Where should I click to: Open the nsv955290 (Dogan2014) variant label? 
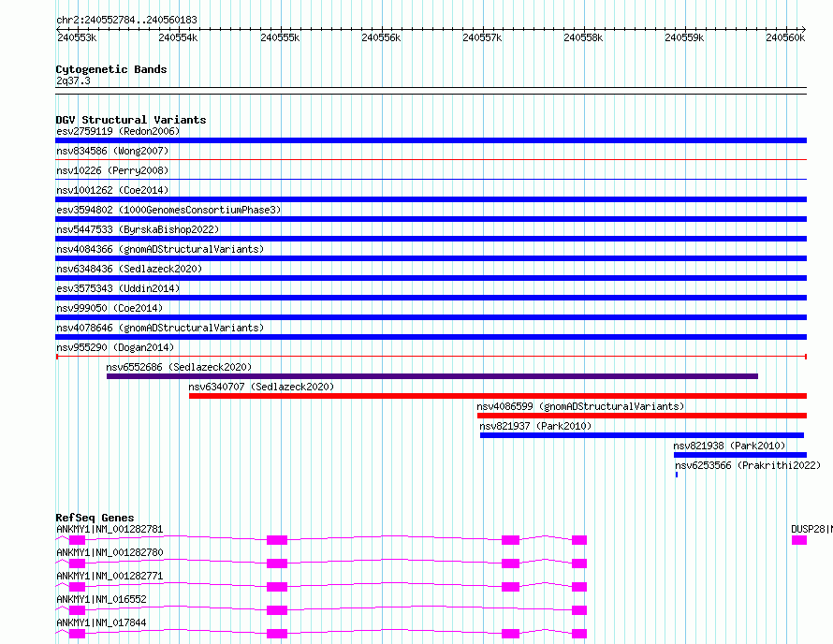pos(115,347)
